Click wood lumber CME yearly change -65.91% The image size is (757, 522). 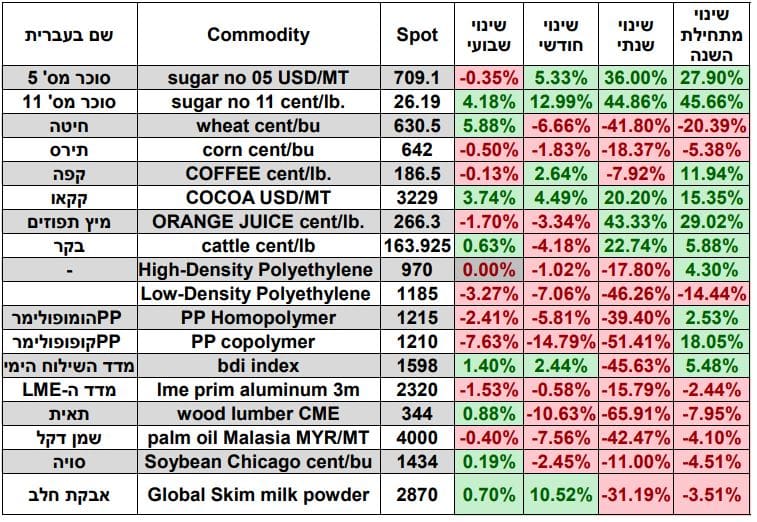coord(635,414)
